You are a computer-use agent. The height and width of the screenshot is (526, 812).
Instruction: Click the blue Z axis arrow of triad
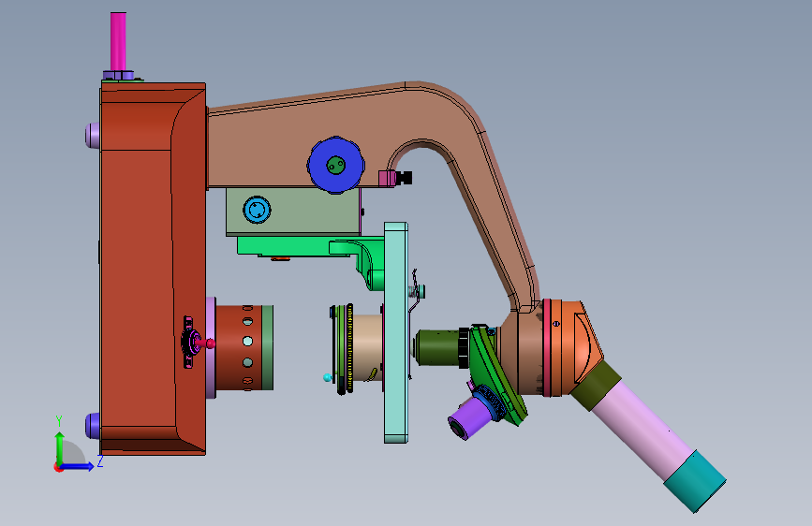tap(78, 466)
